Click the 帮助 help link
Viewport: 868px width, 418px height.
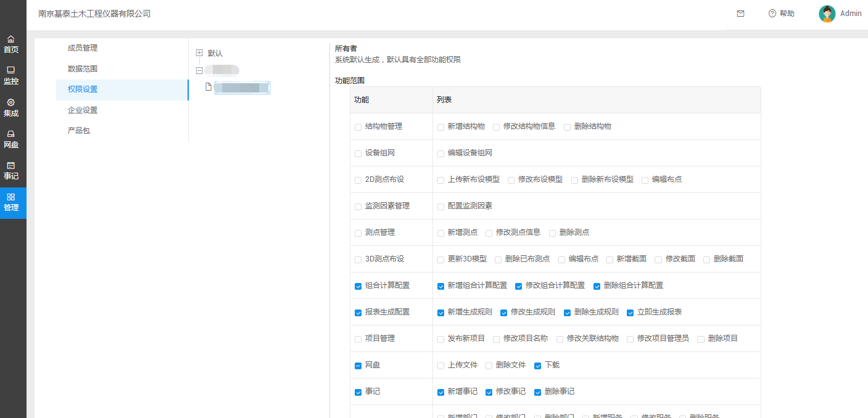tap(782, 14)
